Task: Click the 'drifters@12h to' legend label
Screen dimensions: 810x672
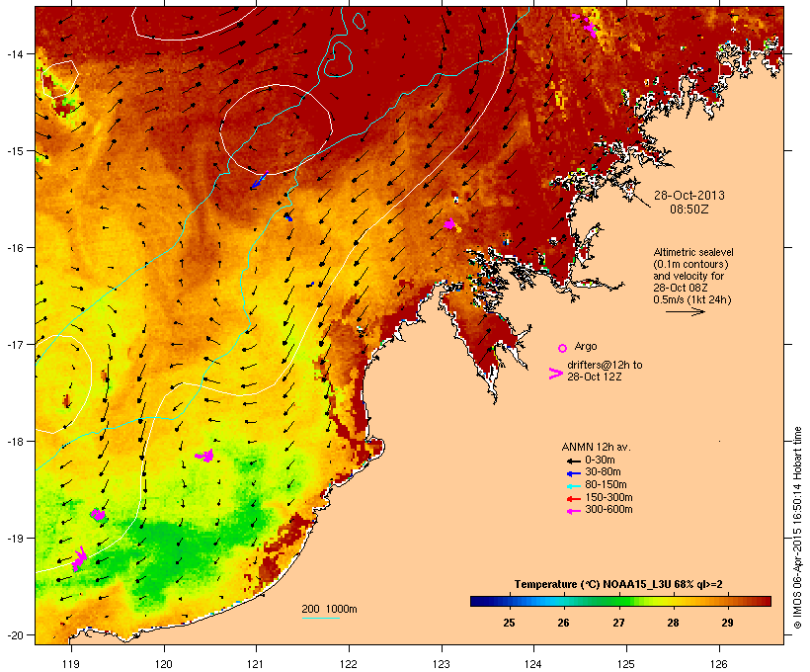Action: click(x=605, y=365)
